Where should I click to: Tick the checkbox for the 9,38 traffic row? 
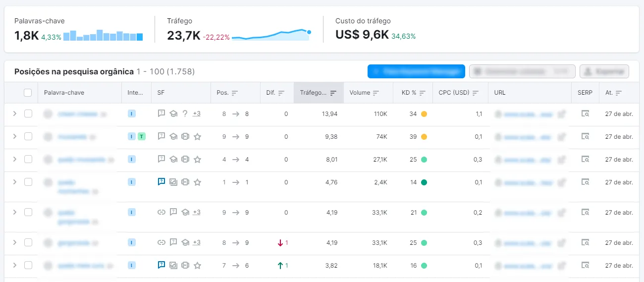tap(28, 136)
